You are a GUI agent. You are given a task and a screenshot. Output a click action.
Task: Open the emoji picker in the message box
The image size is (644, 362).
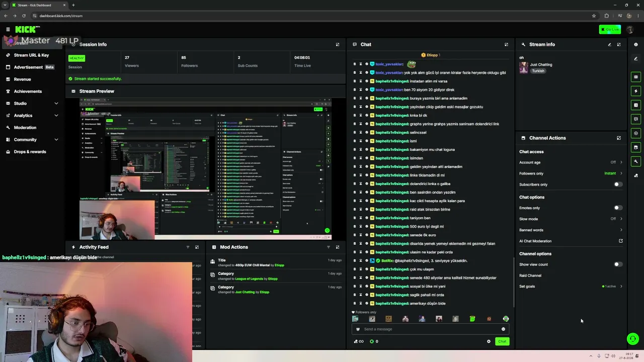coord(503,329)
